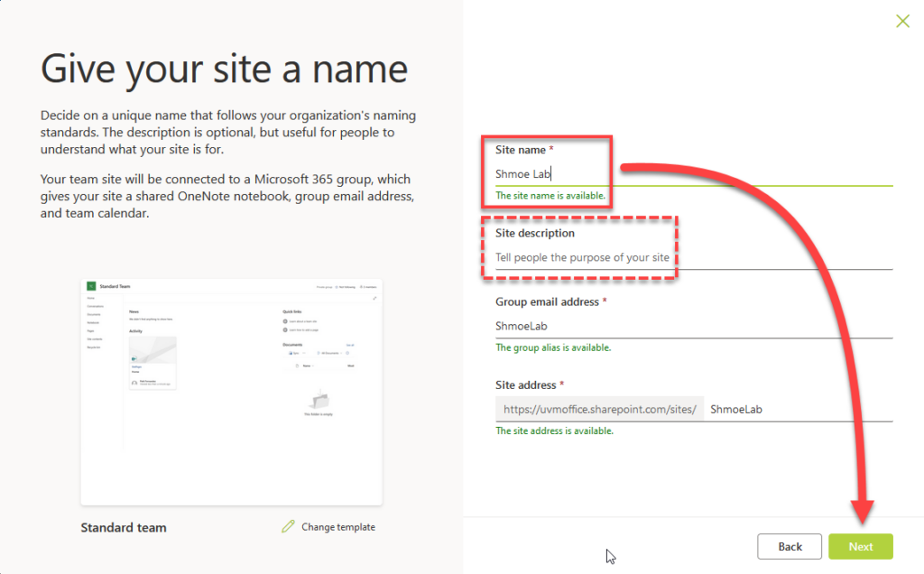The image size is (924, 574).
Task: Select Conversations in the preview navigation
Action: click(95, 306)
